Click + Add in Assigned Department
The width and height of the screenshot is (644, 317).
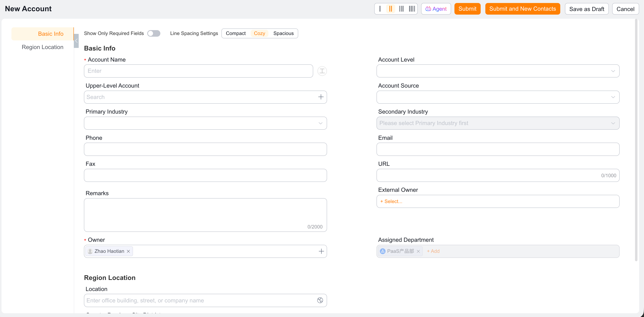click(433, 251)
